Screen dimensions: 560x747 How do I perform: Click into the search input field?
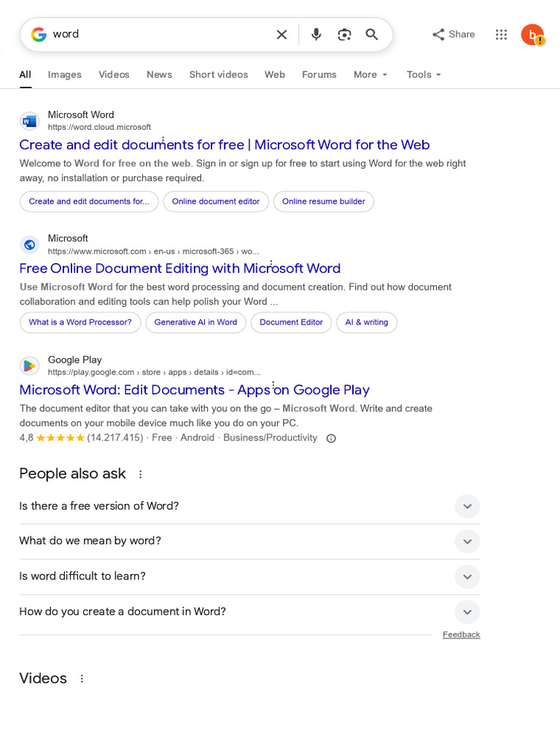coord(160,34)
